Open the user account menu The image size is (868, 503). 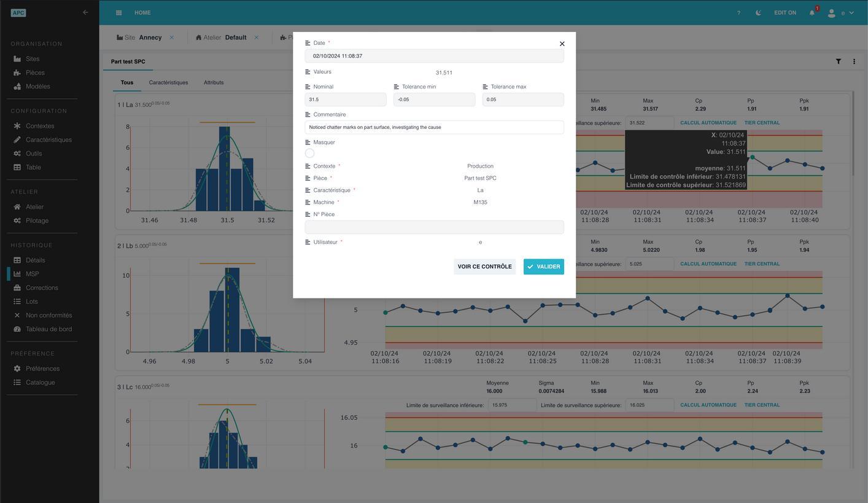(x=840, y=13)
